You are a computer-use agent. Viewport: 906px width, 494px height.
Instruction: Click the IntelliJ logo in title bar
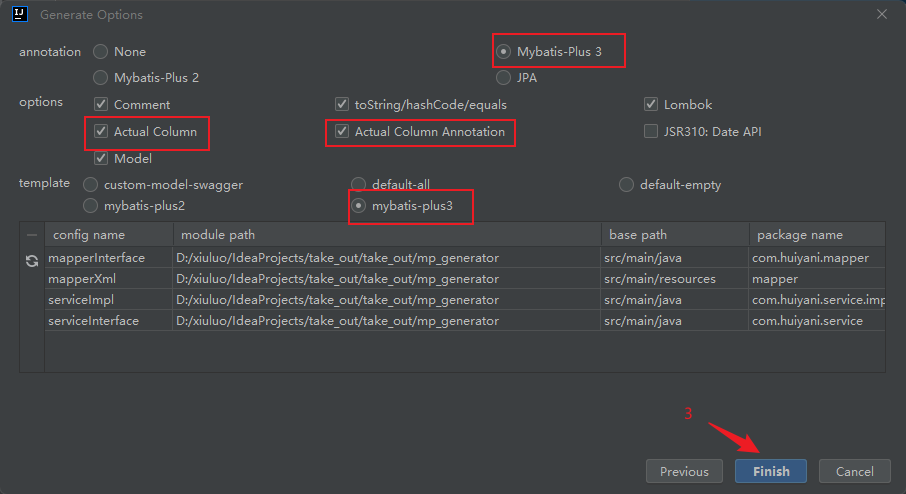[19, 14]
